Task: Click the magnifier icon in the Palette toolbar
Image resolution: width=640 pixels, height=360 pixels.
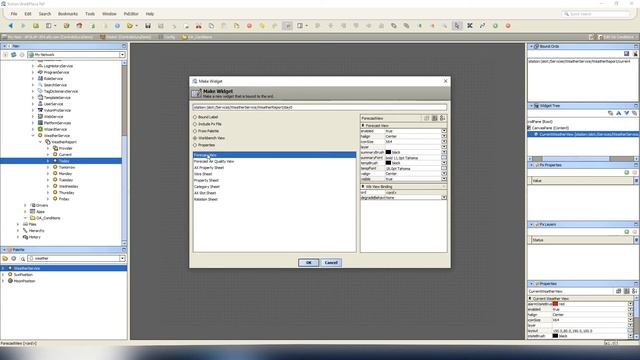Action: pos(22,258)
